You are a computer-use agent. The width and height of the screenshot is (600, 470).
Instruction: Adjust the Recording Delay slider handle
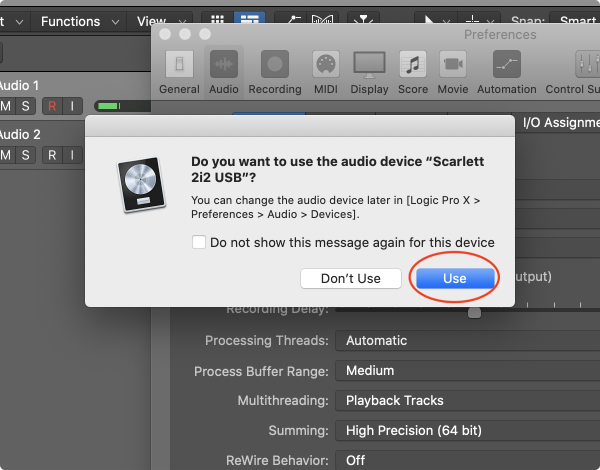pyautogui.click(x=474, y=313)
